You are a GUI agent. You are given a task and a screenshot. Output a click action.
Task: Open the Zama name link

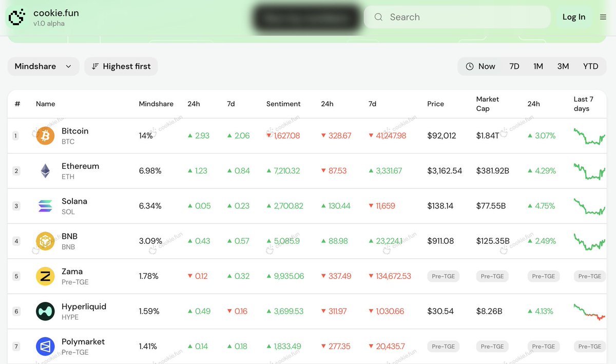(x=72, y=271)
